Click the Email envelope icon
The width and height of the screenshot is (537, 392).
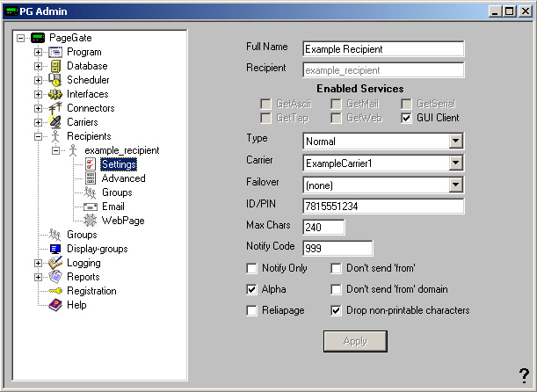pos(91,207)
